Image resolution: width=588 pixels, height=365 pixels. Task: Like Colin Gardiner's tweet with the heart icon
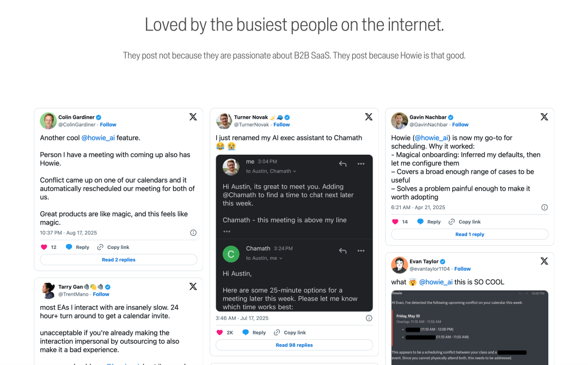coord(44,247)
